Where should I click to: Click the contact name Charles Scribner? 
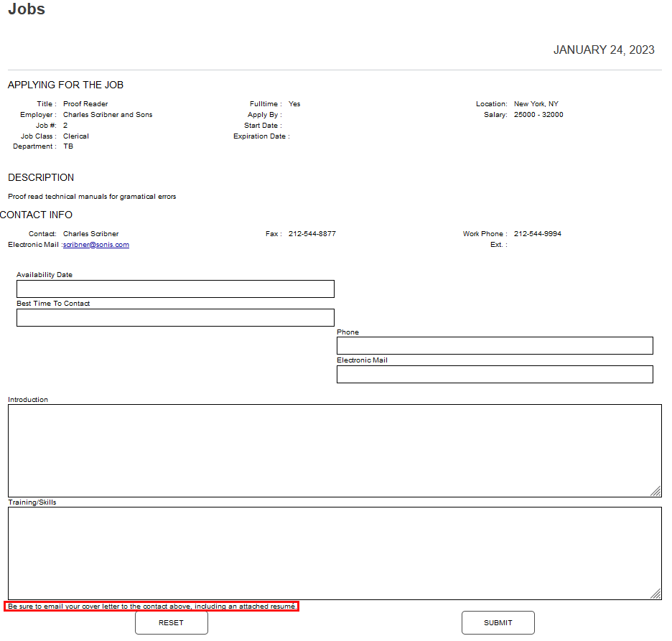click(90, 233)
